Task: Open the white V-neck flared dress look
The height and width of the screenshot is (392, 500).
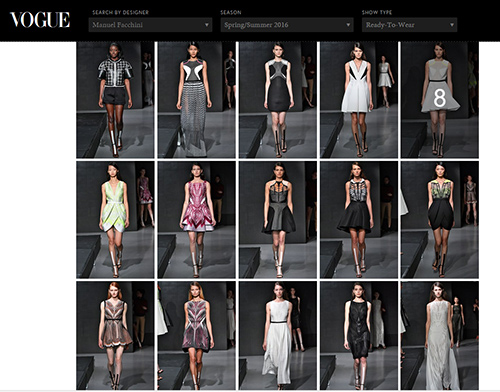Action: click(x=359, y=100)
